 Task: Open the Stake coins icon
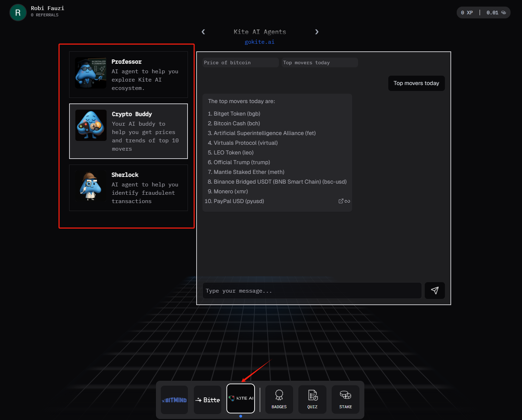pos(345,399)
